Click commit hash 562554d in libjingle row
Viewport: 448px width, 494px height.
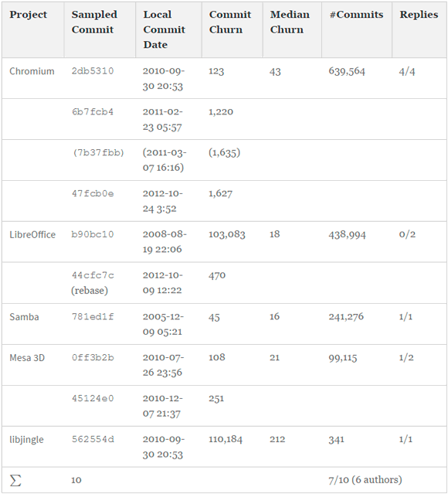click(93, 439)
